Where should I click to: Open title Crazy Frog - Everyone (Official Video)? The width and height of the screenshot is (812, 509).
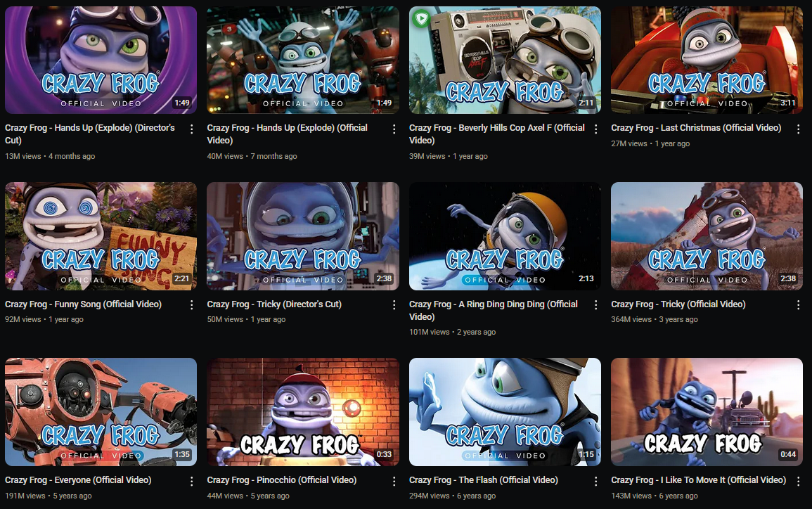[78, 480]
